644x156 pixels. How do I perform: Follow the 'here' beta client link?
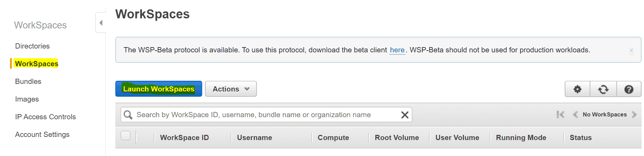tap(397, 50)
